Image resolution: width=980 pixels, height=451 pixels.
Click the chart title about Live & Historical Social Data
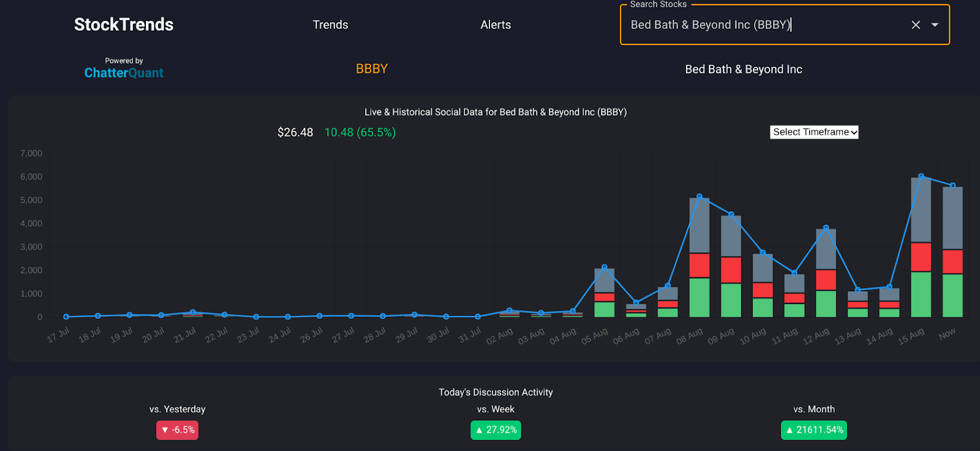click(x=496, y=112)
